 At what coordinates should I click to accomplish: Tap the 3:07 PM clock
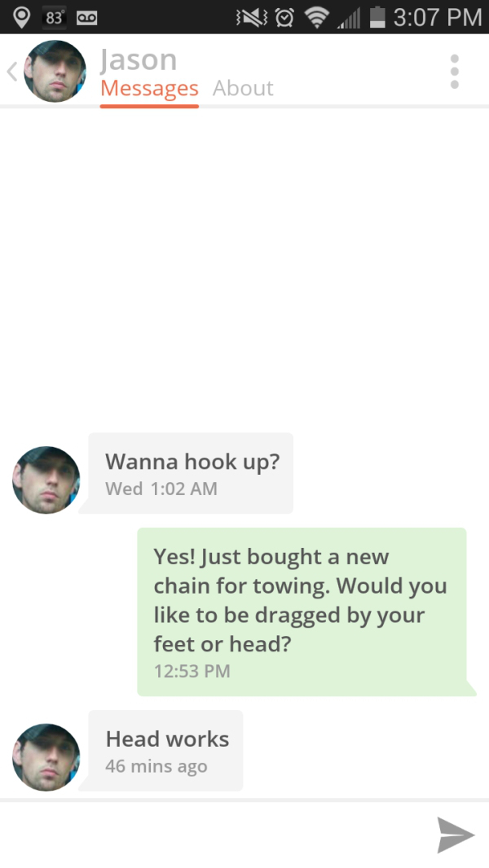point(437,17)
